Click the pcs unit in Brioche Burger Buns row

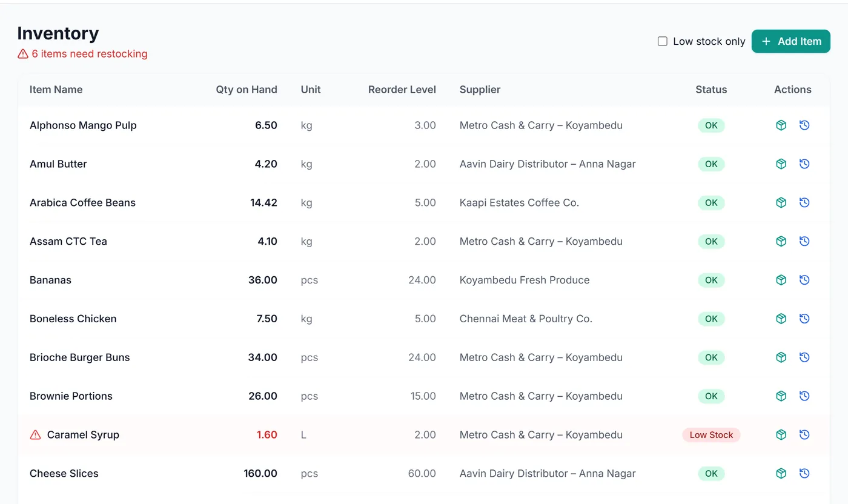[310, 358]
